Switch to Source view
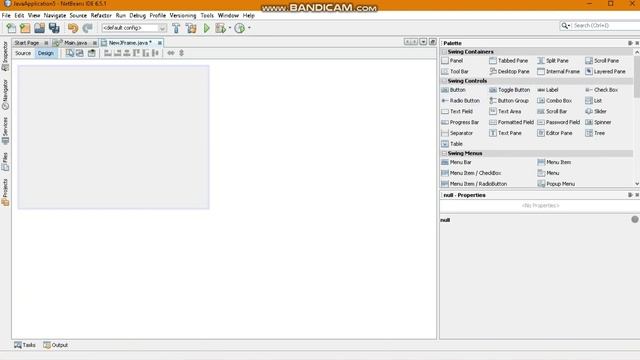The width and height of the screenshot is (640, 360). 23,53
